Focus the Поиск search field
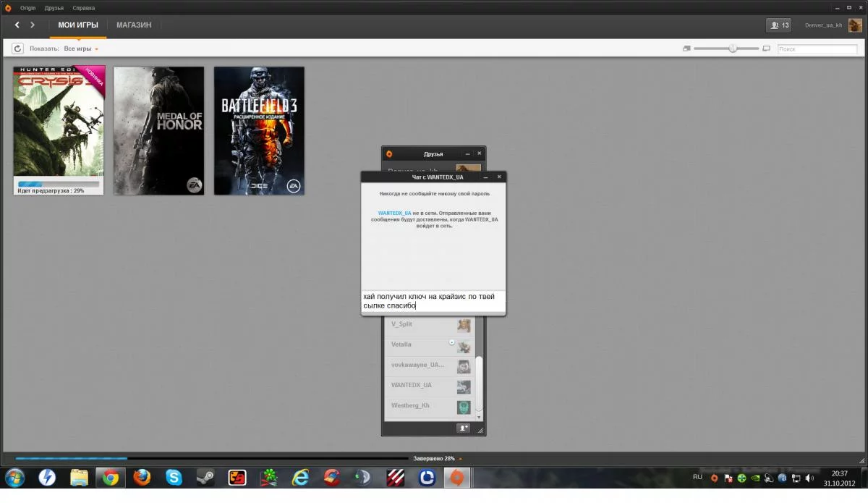868x503 pixels. pyautogui.click(x=817, y=49)
